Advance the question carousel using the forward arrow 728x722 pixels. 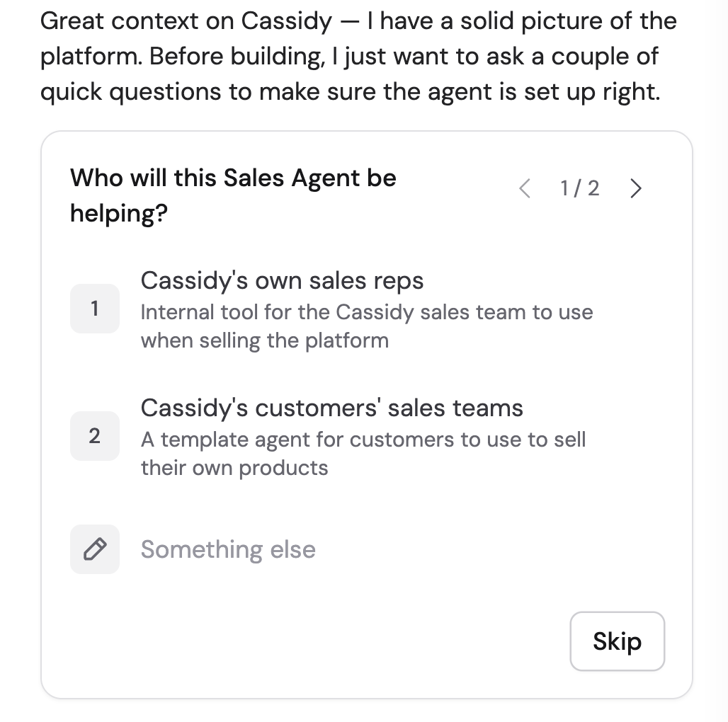coord(635,188)
